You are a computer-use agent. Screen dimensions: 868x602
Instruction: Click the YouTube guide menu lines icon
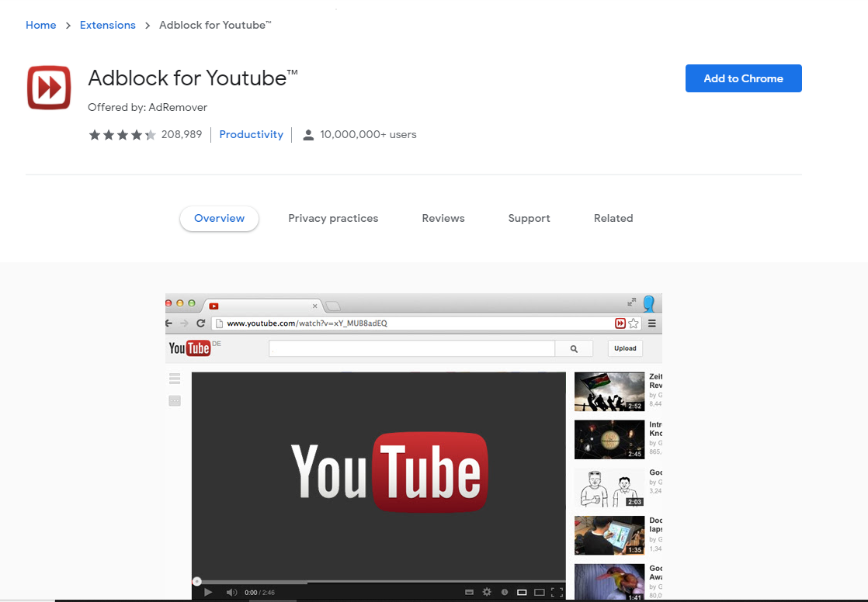point(175,379)
